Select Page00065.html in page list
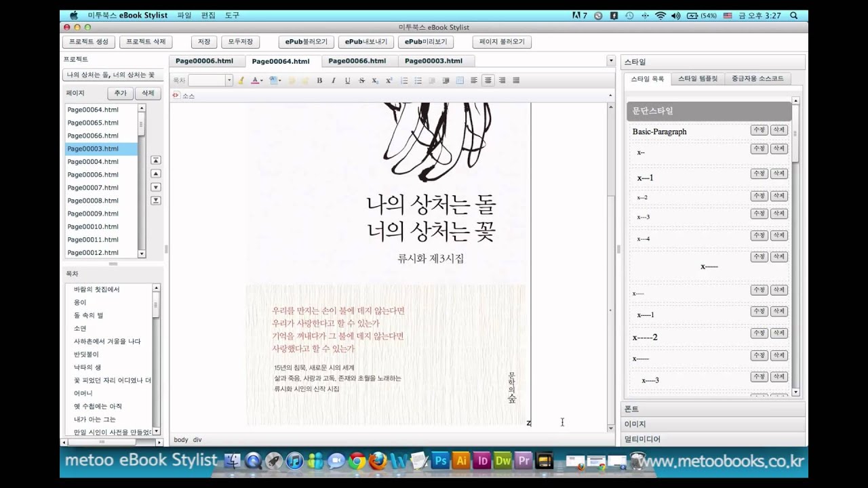The width and height of the screenshot is (868, 488). click(x=101, y=123)
